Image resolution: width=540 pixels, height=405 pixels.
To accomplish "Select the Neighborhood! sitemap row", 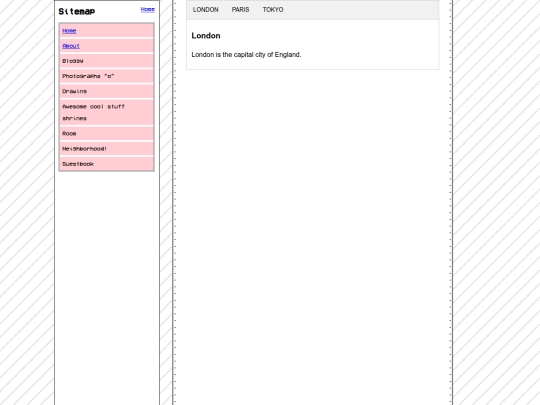I will (106, 148).
